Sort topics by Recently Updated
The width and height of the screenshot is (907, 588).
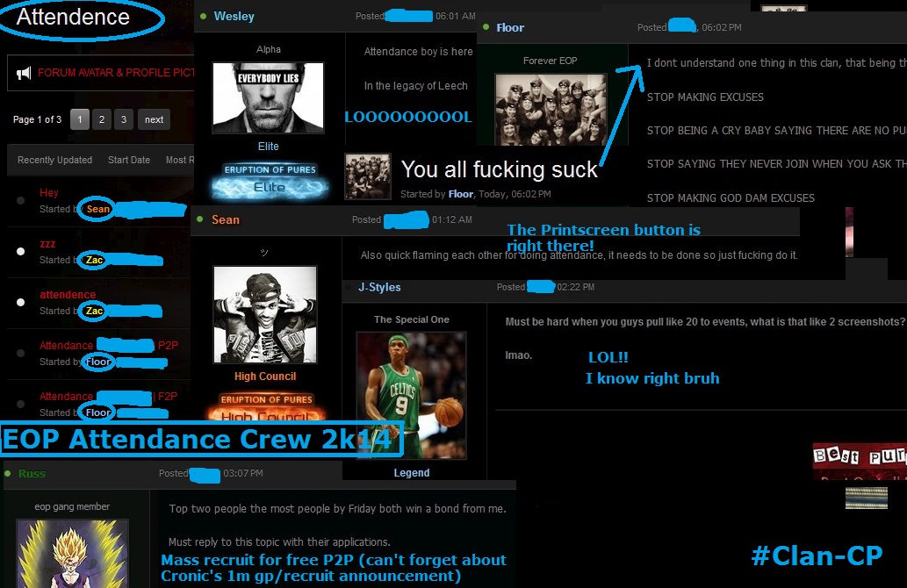55,160
